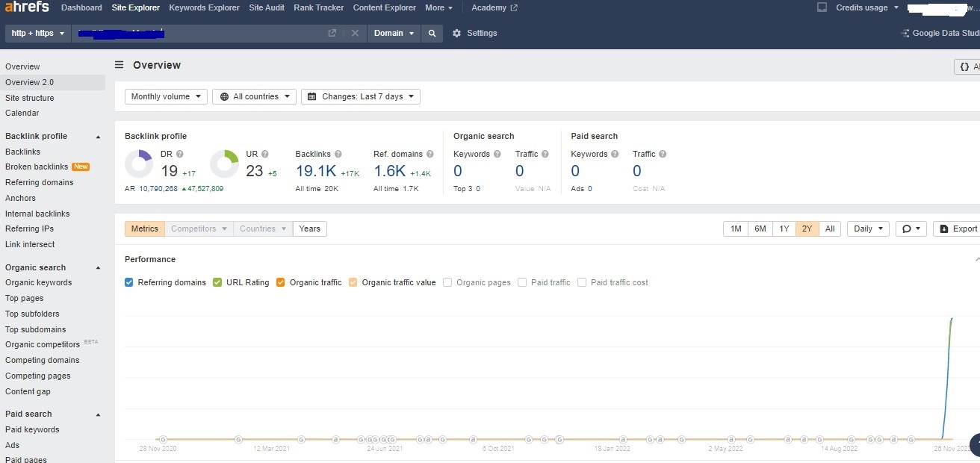Toggle Organic traffic value checkbox
The image size is (980, 463).
click(x=353, y=282)
